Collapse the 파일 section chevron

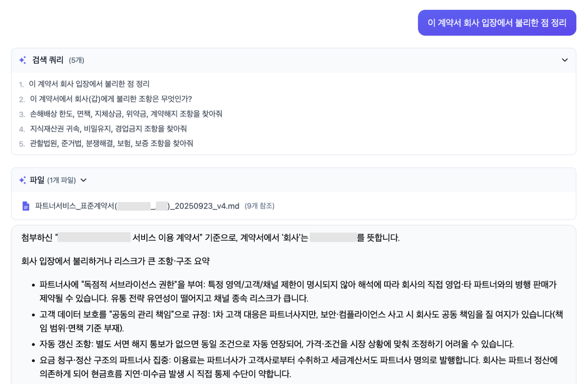tap(83, 180)
